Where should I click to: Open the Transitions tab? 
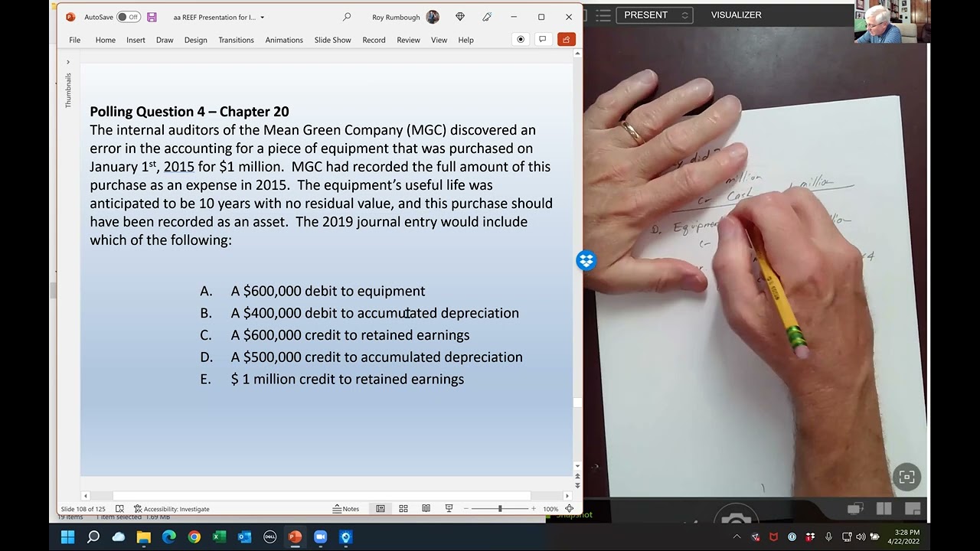pyautogui.click(x=236, y=40)
